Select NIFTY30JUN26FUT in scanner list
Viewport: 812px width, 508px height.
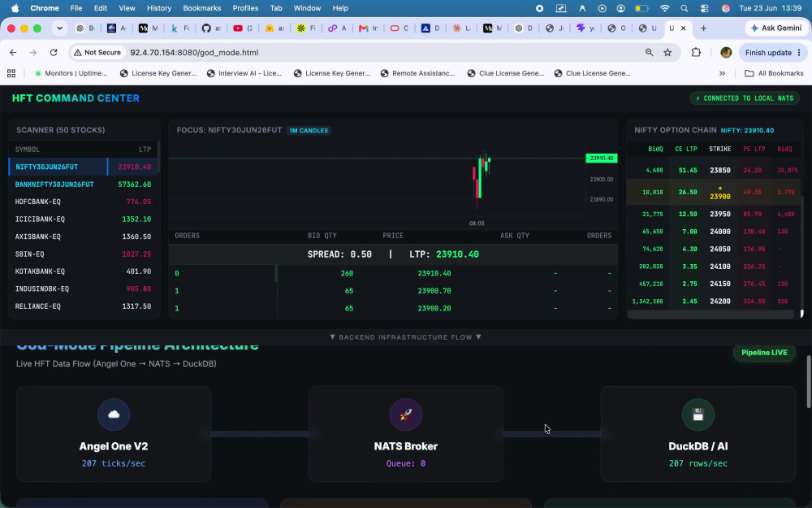pos(84,167)
